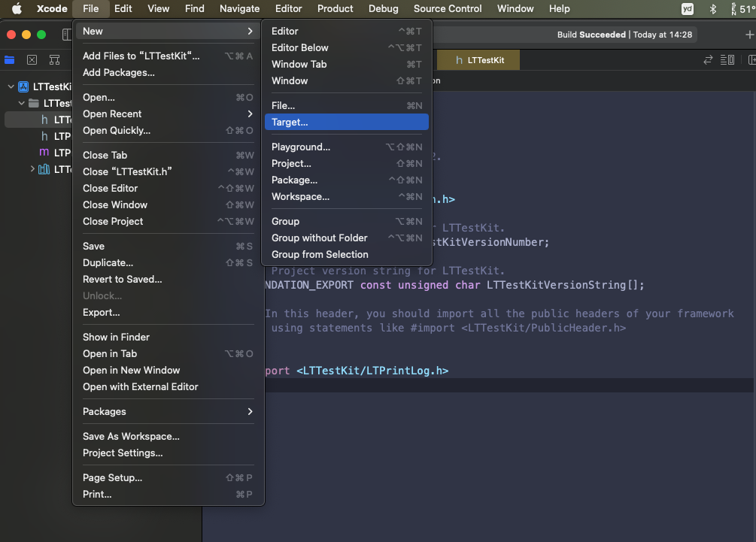This screenshot has width=756, height=542.
Task: Open the New submenu
Action: (168, 31)
